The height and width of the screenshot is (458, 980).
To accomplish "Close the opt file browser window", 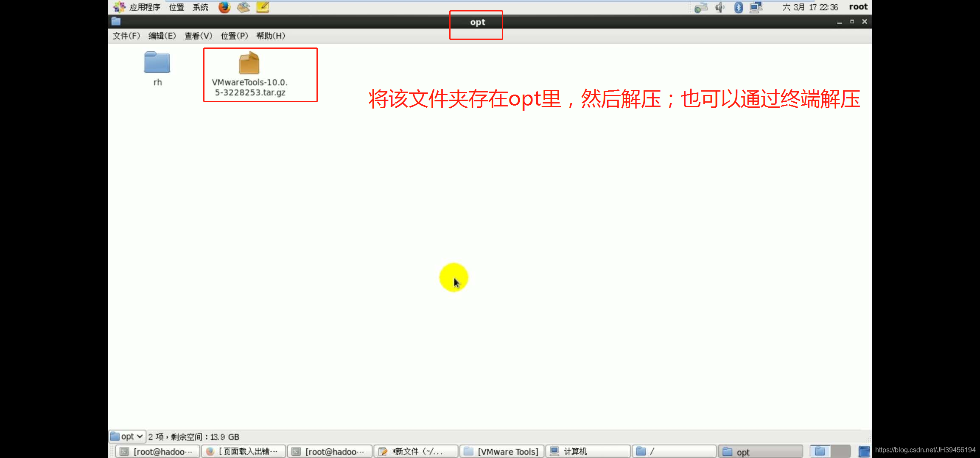I will point(865,22).
